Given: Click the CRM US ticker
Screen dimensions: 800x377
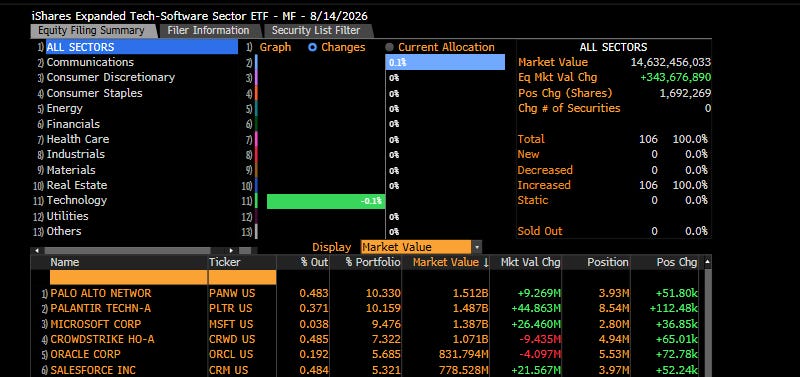Looking at the screenshot, I should coord(229,370).
